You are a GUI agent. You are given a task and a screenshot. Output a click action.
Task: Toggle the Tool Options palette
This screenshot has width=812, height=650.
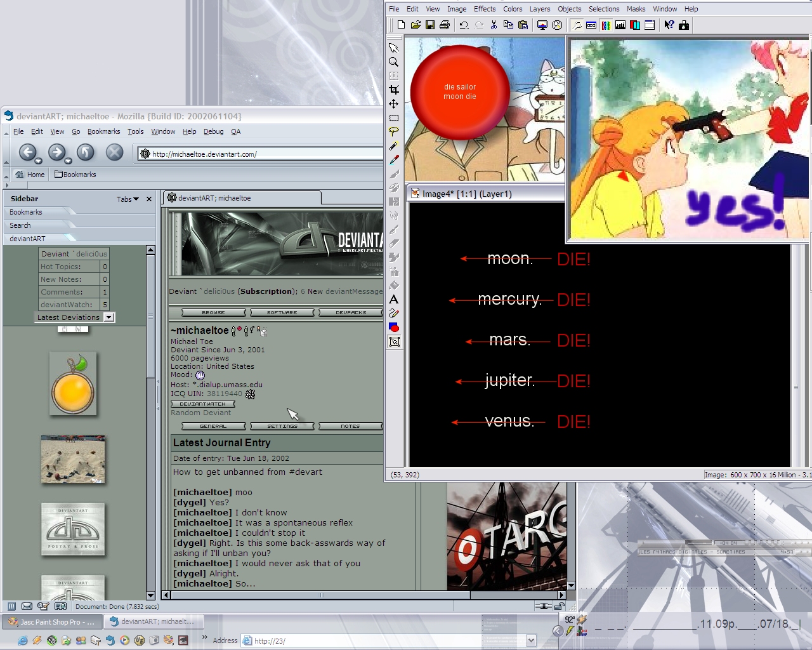(591, 25)
